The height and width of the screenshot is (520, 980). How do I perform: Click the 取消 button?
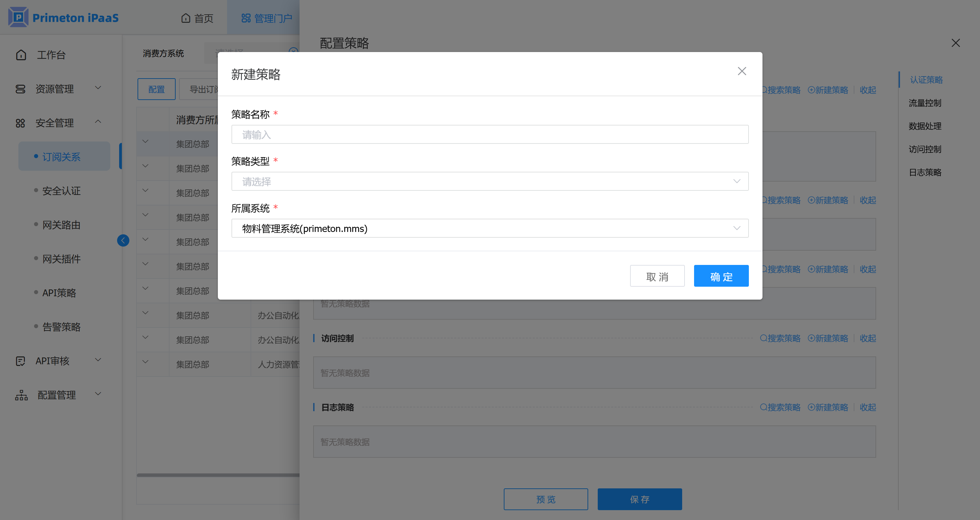pyautogui.click(x=657, y=276)
